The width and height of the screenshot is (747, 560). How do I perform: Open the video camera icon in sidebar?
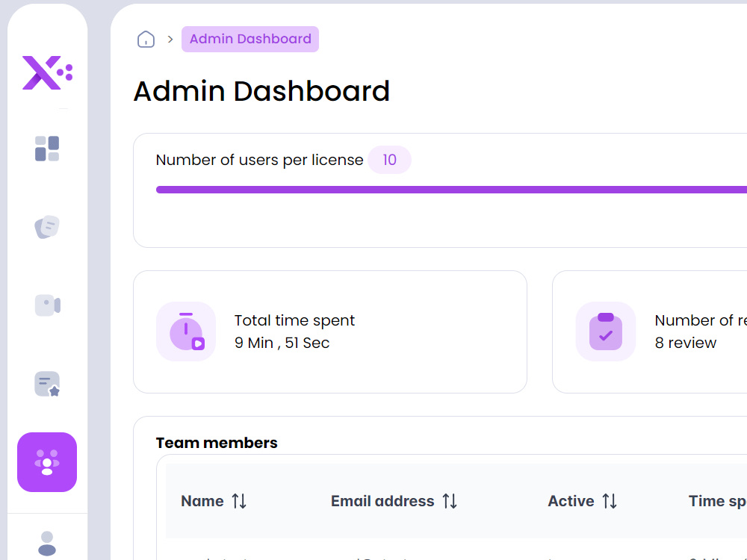click(47, 305)
